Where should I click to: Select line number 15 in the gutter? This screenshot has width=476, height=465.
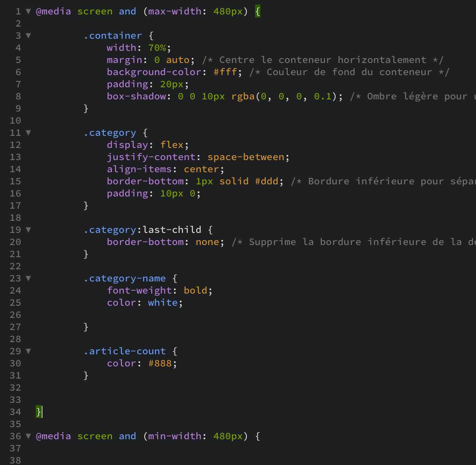click(15, 181)
